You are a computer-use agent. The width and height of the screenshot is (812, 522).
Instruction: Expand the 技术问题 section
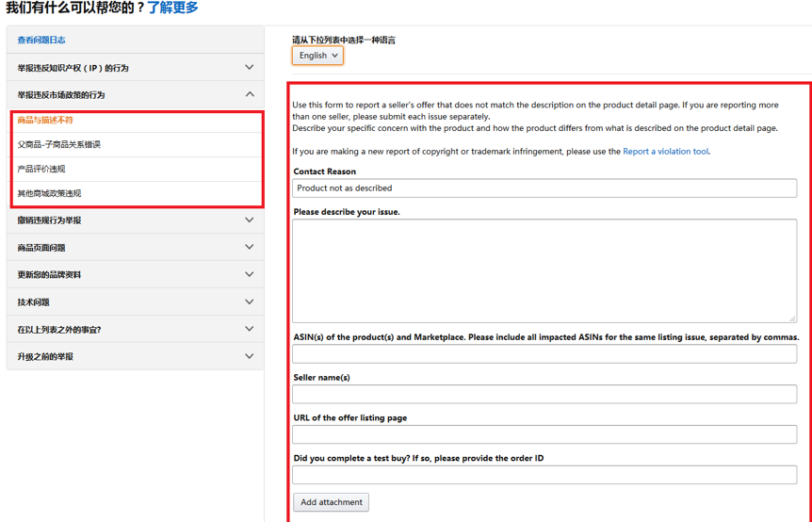point(135,302)
